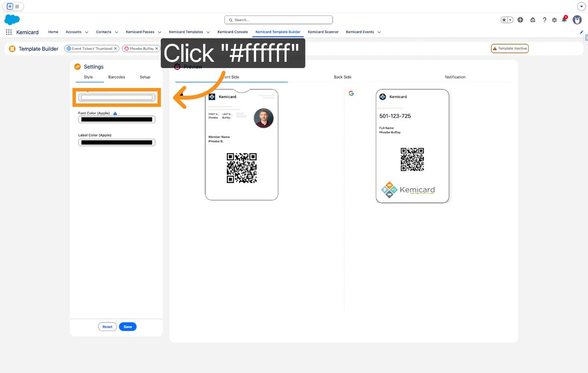
Task: Close the Phoebe Buffay pill
Action: tap(157, 49)
